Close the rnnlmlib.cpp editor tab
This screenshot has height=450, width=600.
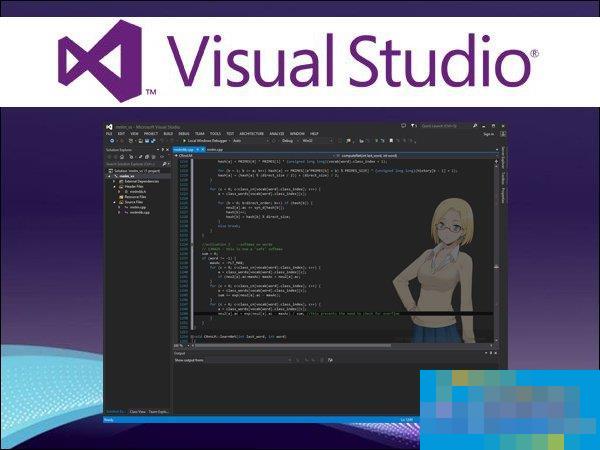click(203, 150)
